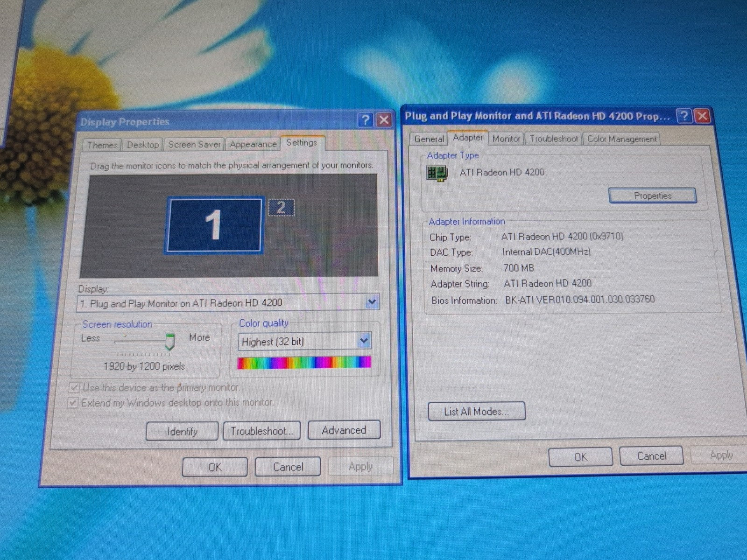747x560 pixels.
Task: Open the Display monitor selection dropdown
Action: click(x=372, y=302)
